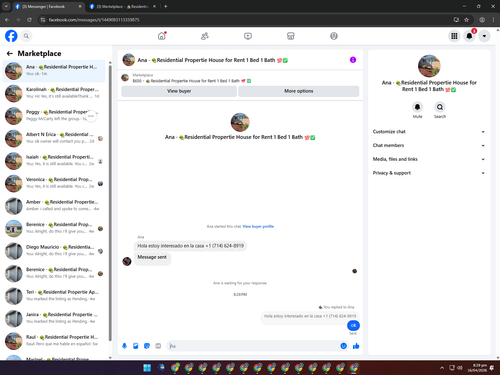Click the 'Message sent' bubble
Screen dimensions: 500x375
(x=152, y=257)
